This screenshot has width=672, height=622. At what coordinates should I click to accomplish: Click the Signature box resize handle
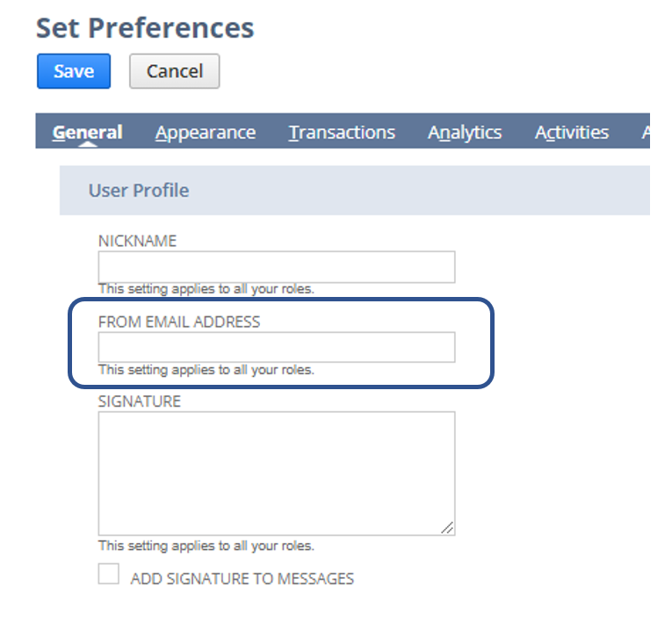point(448,528)
